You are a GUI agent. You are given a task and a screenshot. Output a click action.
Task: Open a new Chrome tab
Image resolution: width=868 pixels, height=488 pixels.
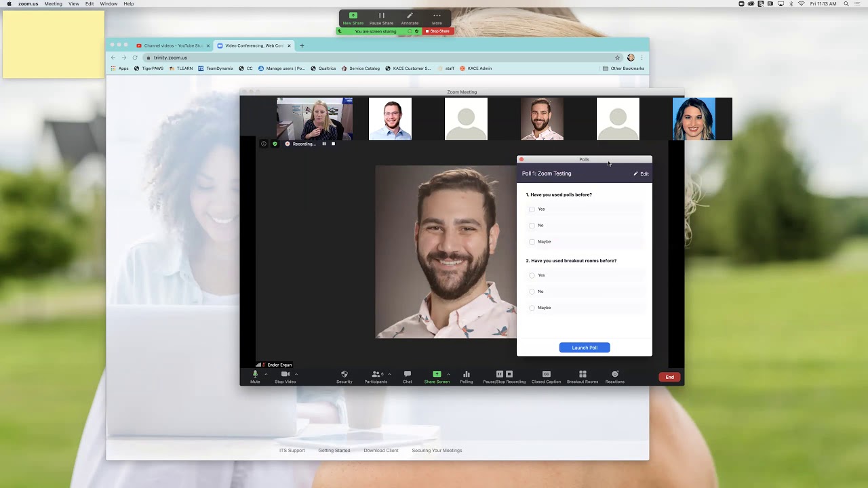[302, 45]
